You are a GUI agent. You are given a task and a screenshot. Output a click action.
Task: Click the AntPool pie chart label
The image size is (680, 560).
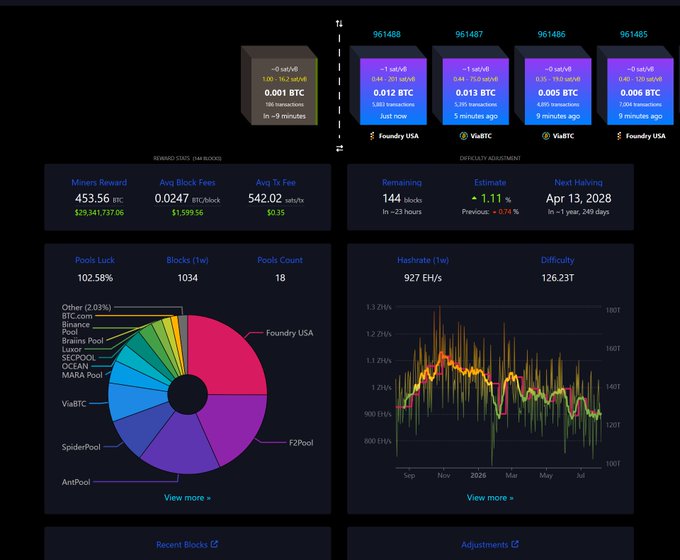(x=76, y=482)
